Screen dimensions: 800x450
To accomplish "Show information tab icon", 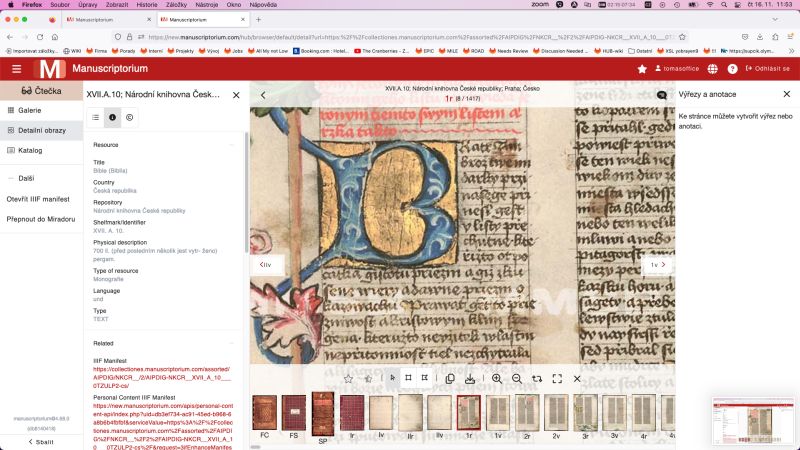I will click(x=112, y=117).
